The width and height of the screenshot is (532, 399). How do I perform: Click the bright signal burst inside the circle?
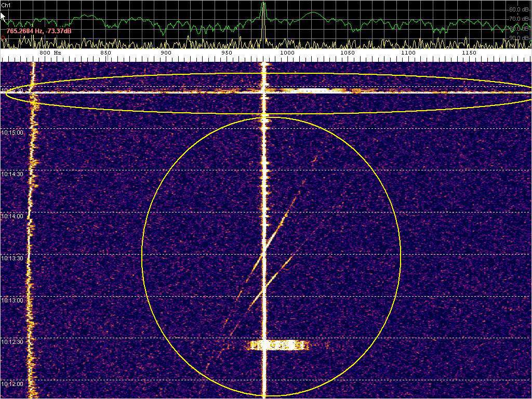[278, 345]
